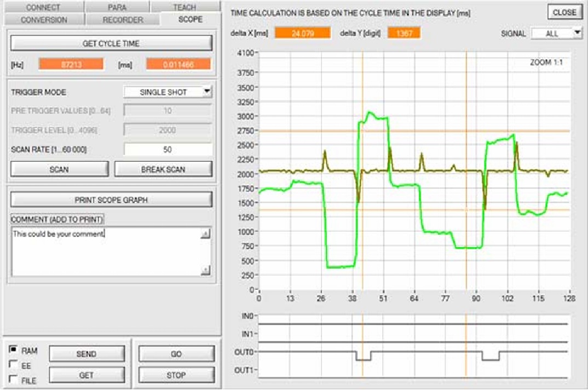Select the EE radio option
The height and width of the screenshot is (391, 588).
coord(13,364)
